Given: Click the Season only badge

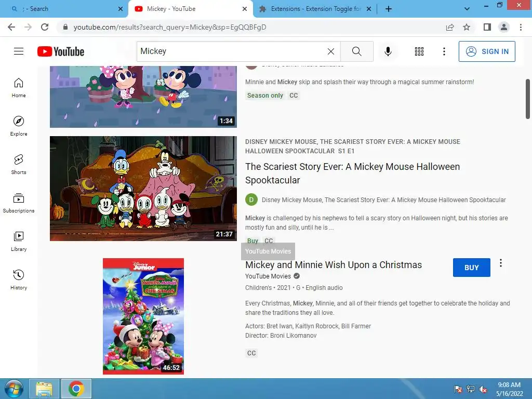Looking at the screenshot, I should coord(265,96).
